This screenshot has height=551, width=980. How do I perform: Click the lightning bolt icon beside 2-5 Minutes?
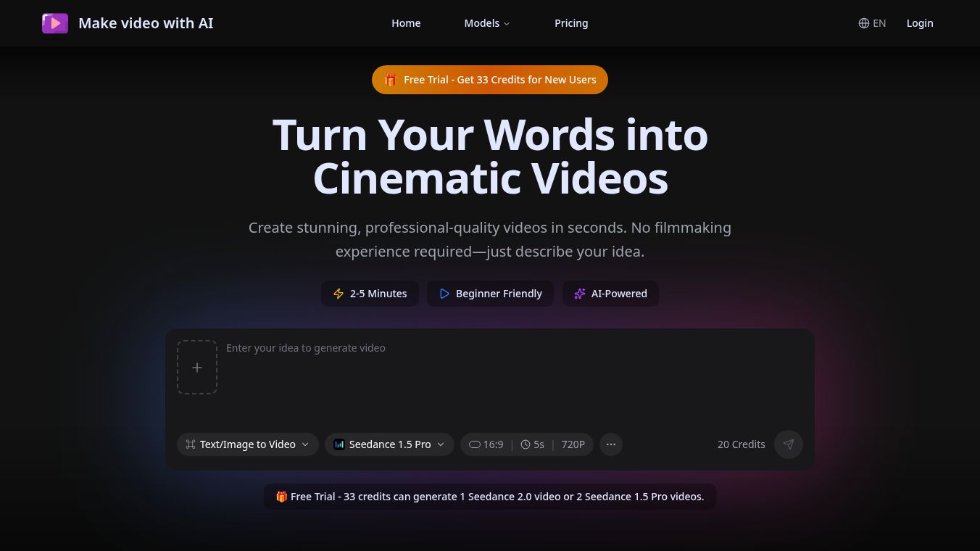[339, 294]
